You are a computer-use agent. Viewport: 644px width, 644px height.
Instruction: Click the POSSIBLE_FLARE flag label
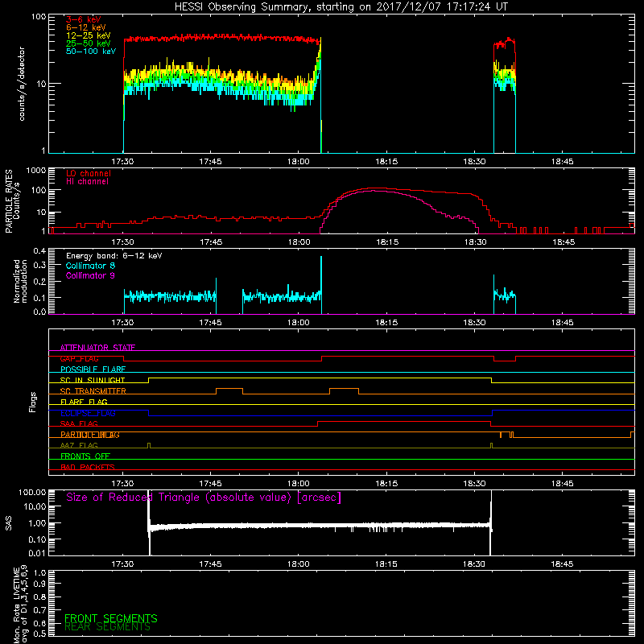(93, 369)
